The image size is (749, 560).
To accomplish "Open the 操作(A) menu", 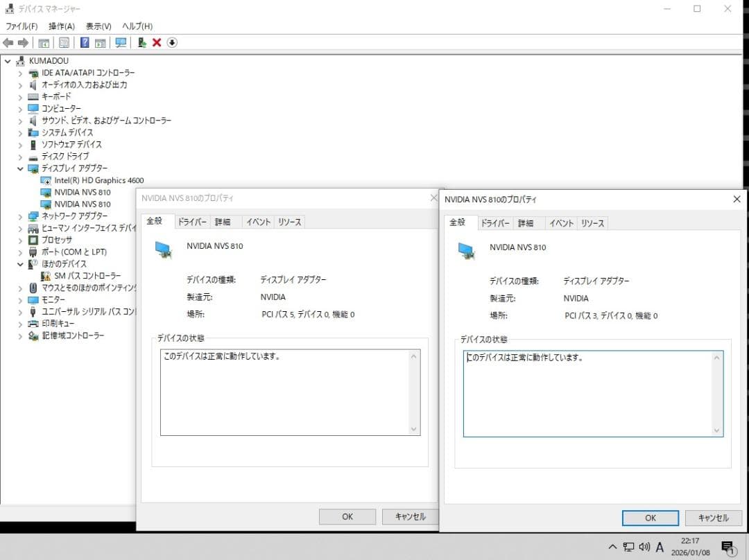I will coord(60,26).
